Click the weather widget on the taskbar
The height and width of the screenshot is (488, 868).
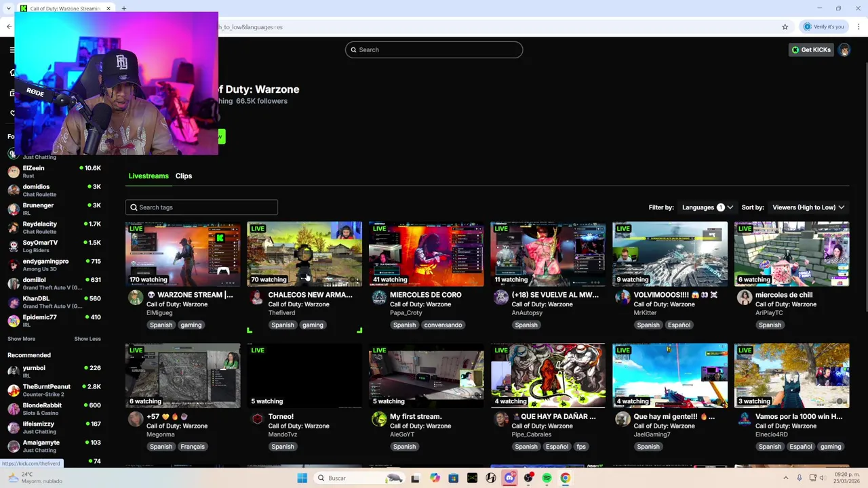point(34,478)
